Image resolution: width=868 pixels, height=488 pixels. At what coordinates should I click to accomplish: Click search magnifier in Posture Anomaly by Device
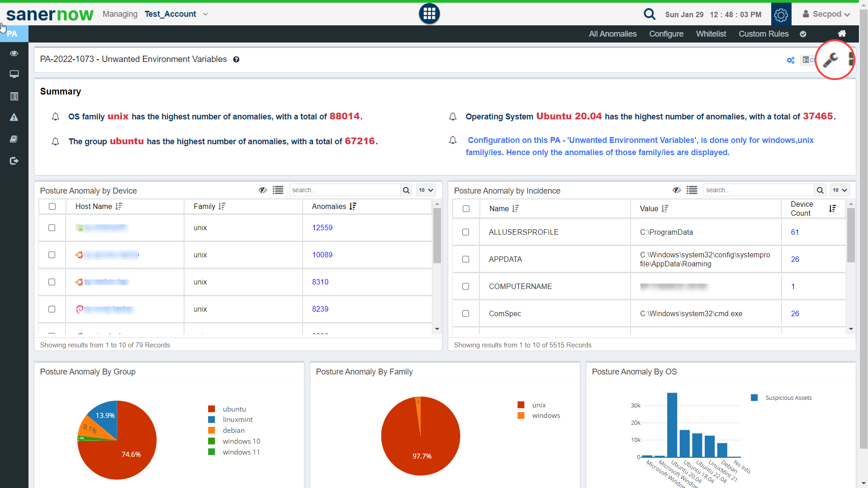pyautogui.click(x=406, y=190)
